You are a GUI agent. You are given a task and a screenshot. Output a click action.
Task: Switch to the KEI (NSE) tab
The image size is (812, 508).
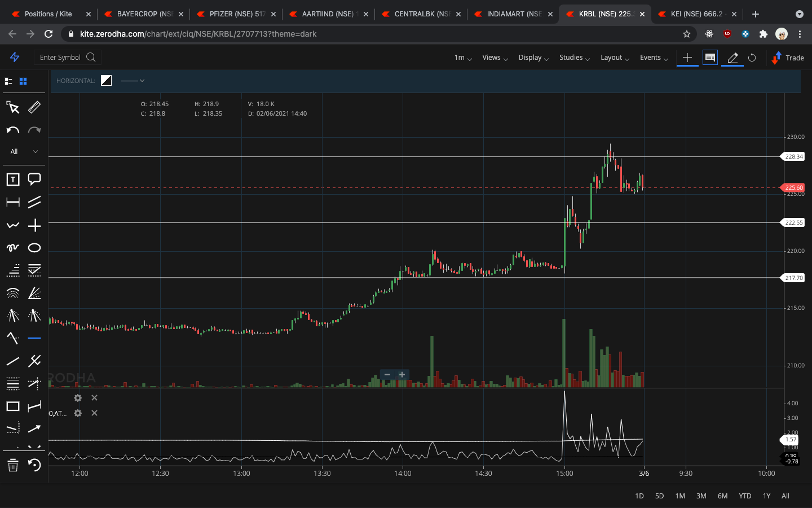coord(698,14)
